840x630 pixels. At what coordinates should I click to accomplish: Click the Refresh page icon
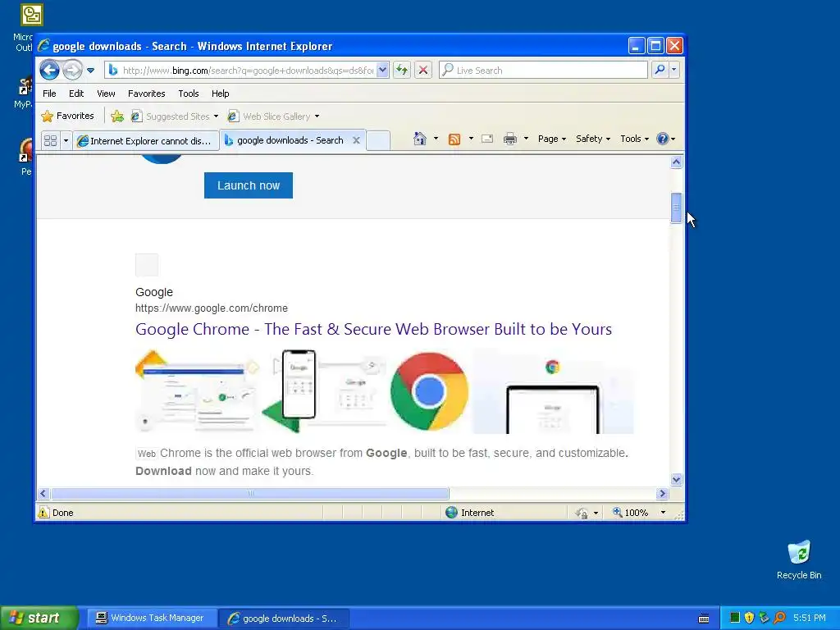[402, 71]
